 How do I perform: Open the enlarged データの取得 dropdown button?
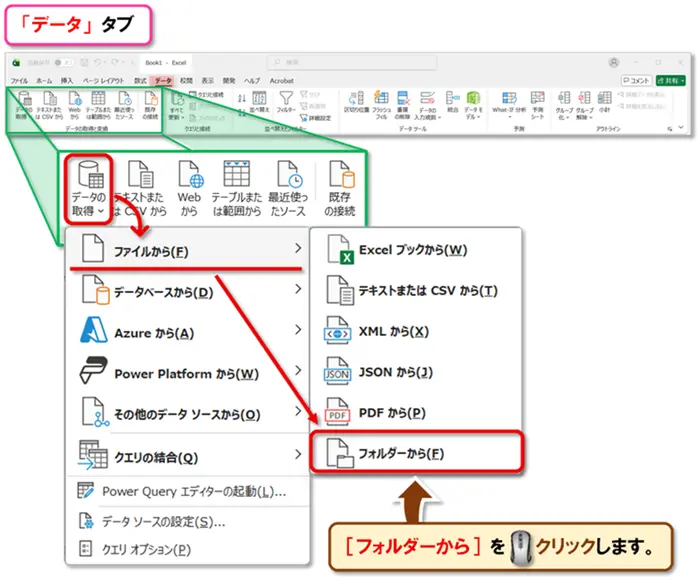coord(88,189)
